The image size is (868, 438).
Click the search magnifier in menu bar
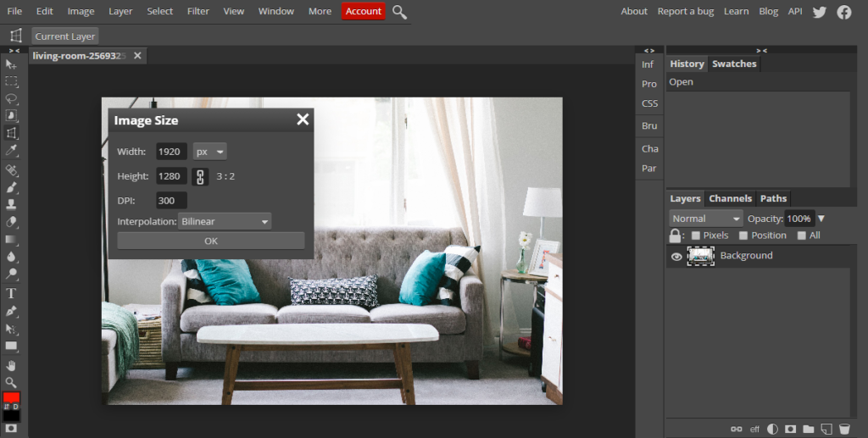pyautogui.click(x=399, y=12)
